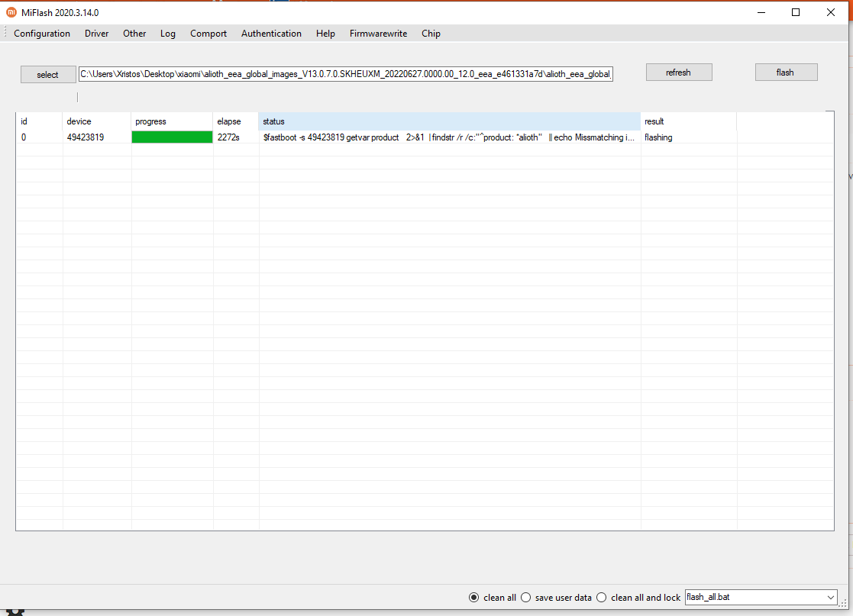Close the MiFlash window
This screenshot has width=853, height=616.
pos(830,12)
